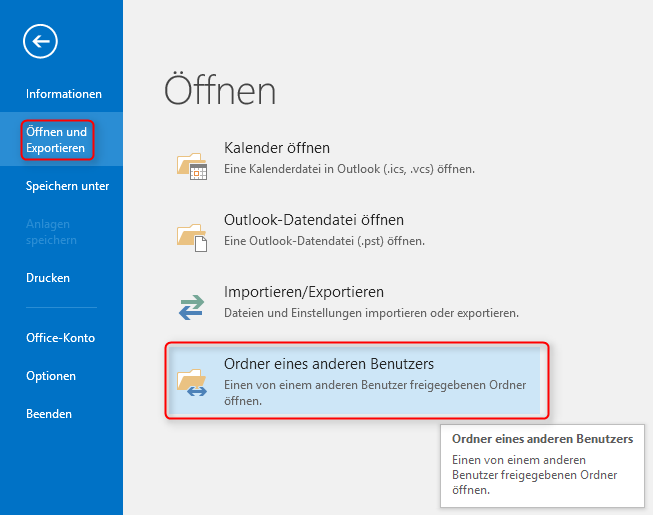Image resolution: width=653 pixels, height=515 pixels.
Task: Click the Importieren/Exportieren arrows icon
Action: point(192,307)
